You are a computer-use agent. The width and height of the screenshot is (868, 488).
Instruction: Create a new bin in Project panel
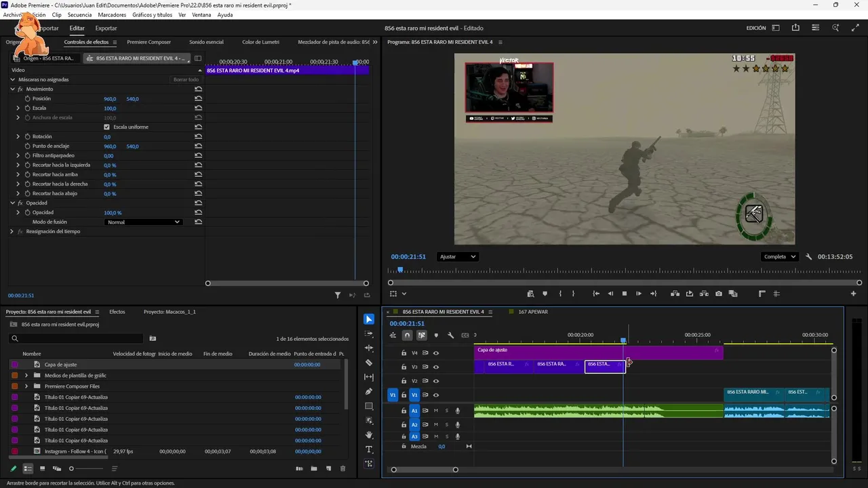click(314, 468)
